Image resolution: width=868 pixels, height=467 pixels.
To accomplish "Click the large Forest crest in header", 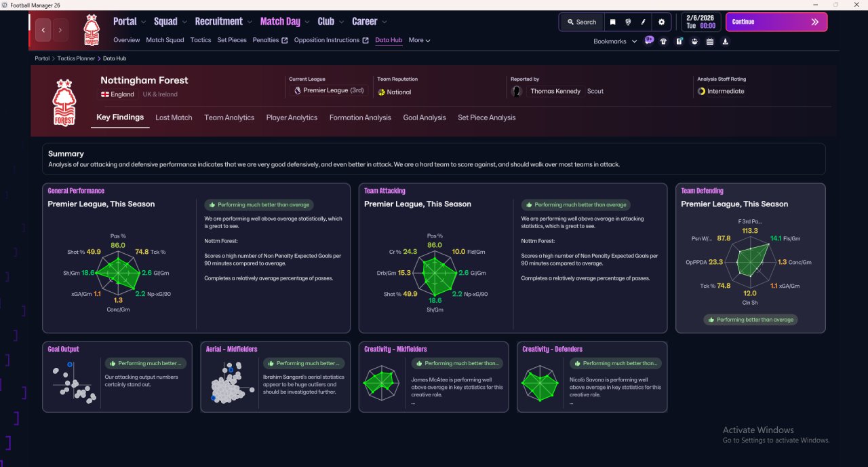I will tap(64, 102).
